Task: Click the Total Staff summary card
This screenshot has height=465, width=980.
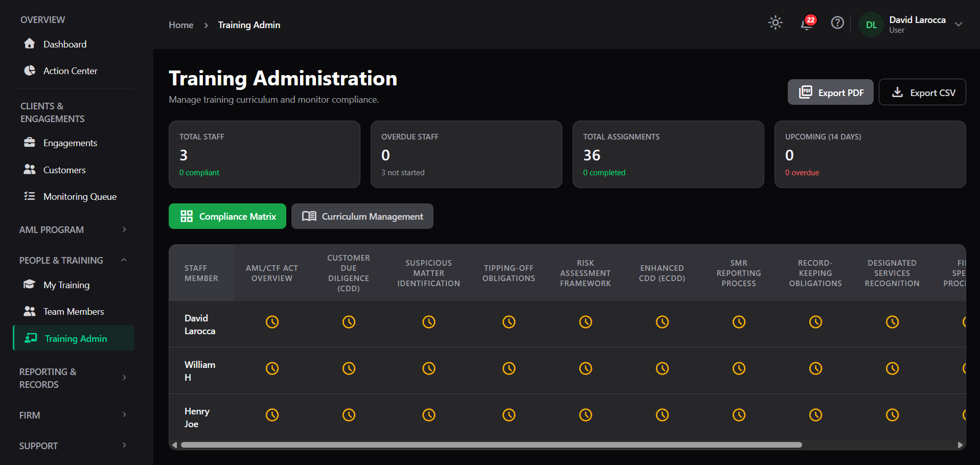Action: (x=264, y=154)
